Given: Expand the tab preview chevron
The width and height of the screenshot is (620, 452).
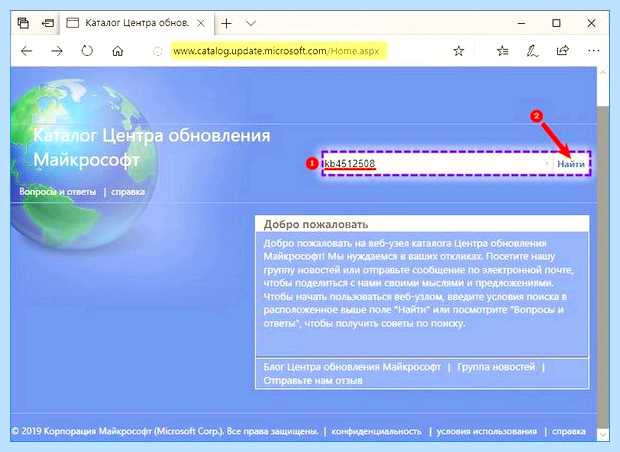Looking at the screenshot, I should [251, 23].
